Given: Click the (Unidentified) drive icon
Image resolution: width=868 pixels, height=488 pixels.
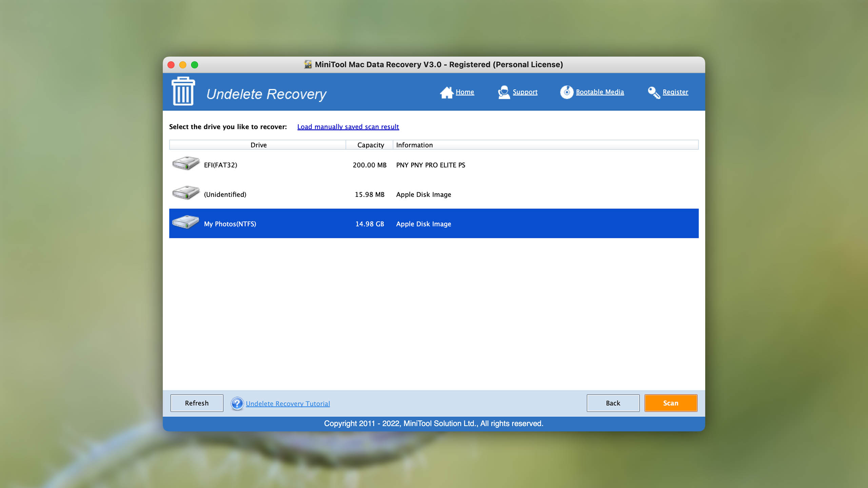Looking at the screenshot, I should 185,193.
